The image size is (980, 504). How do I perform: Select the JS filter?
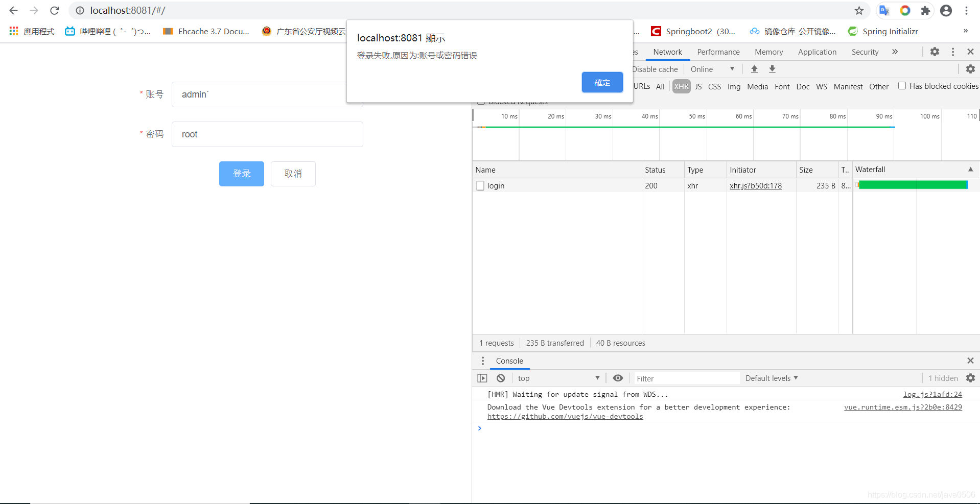[698, 86]
